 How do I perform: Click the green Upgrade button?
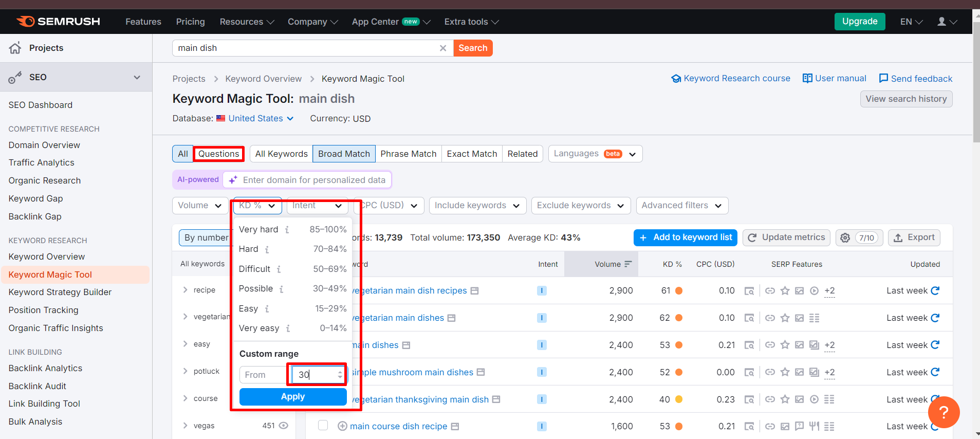coord(860,22)
